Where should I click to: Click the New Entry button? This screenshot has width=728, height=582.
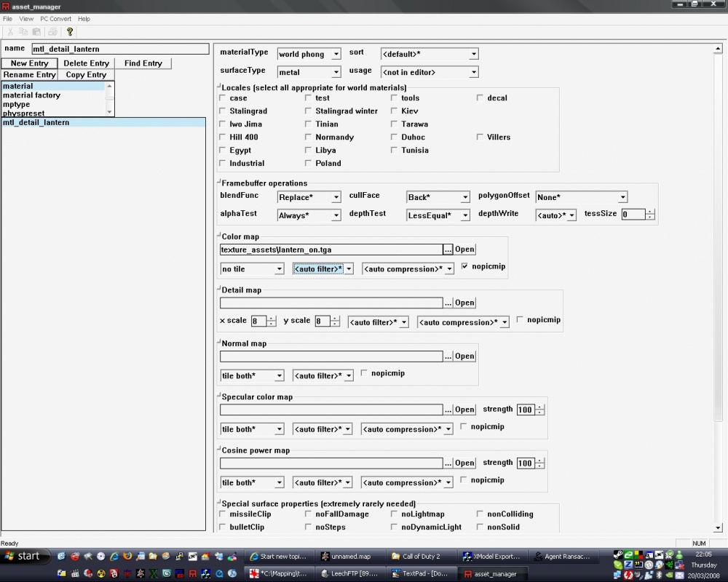[x=29, y=63]
